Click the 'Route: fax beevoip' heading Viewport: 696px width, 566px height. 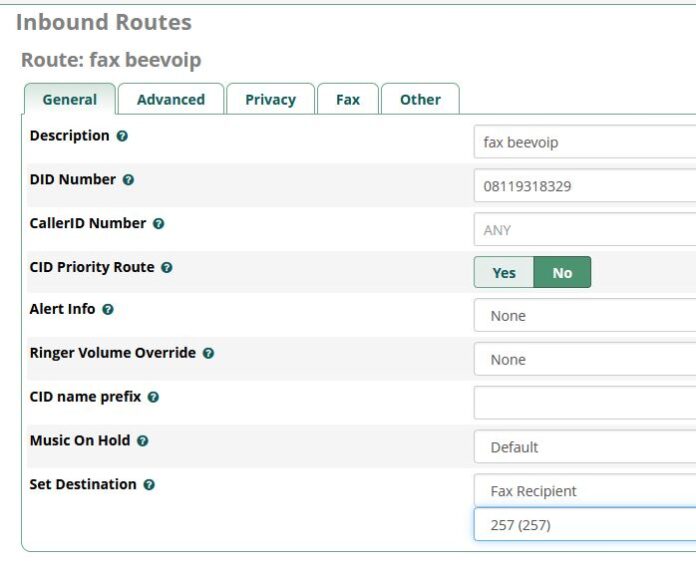111,59
